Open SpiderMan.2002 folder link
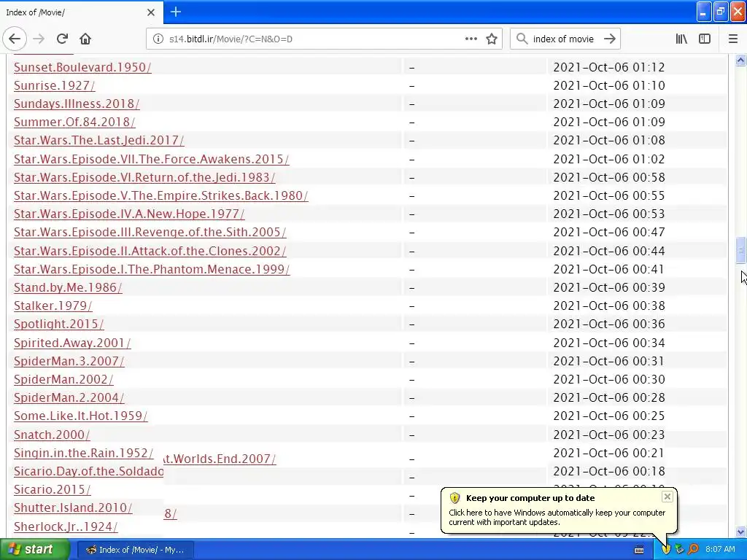This screenshot has height=560, width=747. 63,379
